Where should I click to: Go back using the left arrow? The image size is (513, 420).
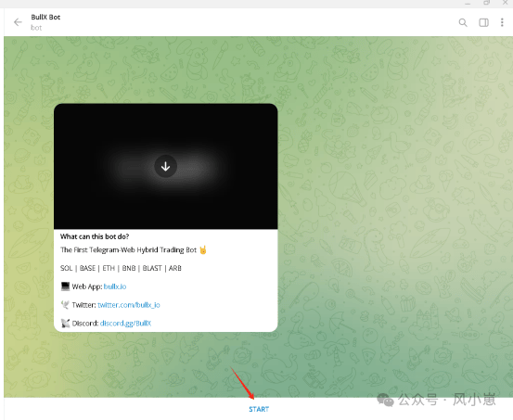pyautogui.click(x=18, y=22)
